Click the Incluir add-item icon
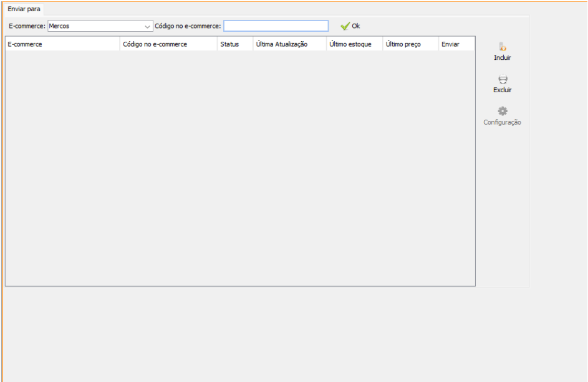This screenshot has height=382, width=588. point(502,47)
